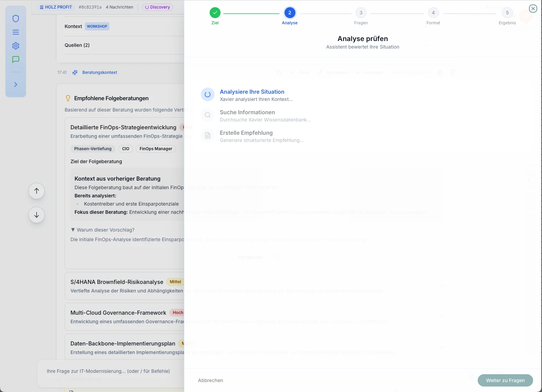Expand sidebar with right chevron

[x=16, y=84]
